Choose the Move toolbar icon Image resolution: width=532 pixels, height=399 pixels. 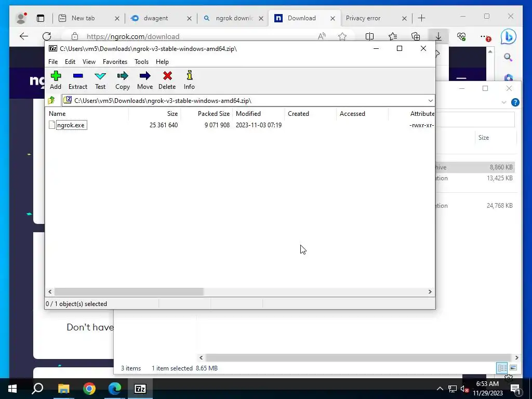(145, 80)
